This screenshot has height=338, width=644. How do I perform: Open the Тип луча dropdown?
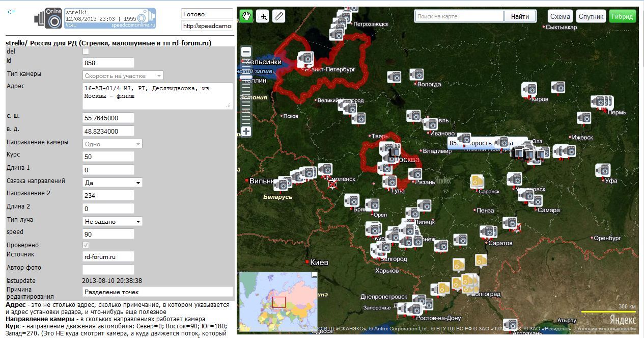coord(112,222)
